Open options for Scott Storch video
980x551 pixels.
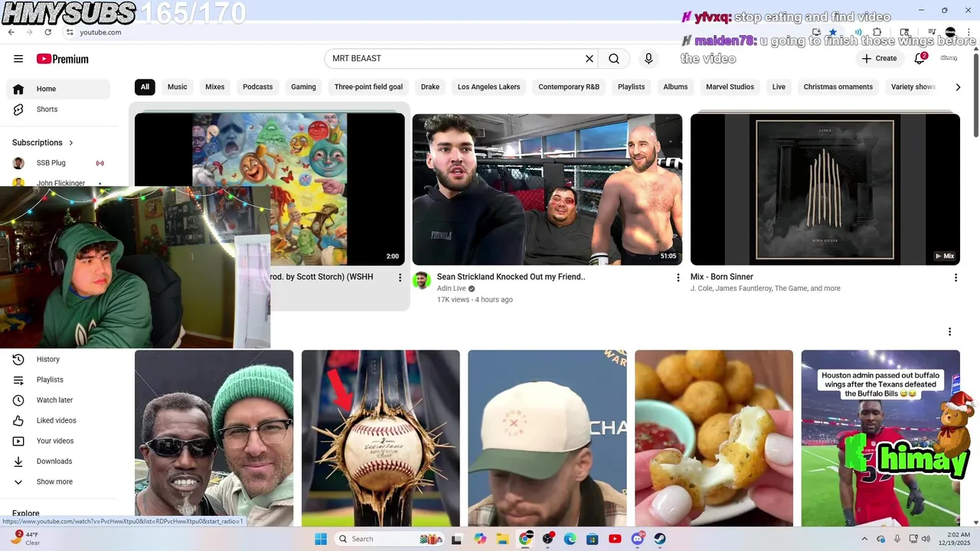400,278
